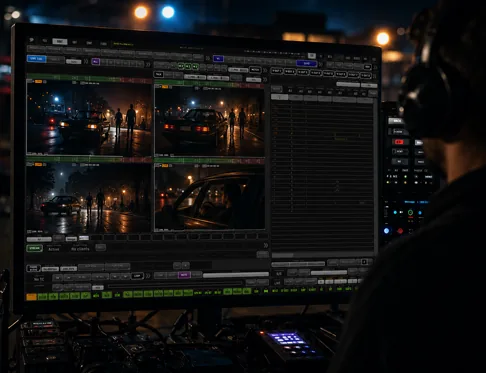Toggle the black-outlined LOOP button
This screenshot has width=486, height=373.
coord(137,276)
